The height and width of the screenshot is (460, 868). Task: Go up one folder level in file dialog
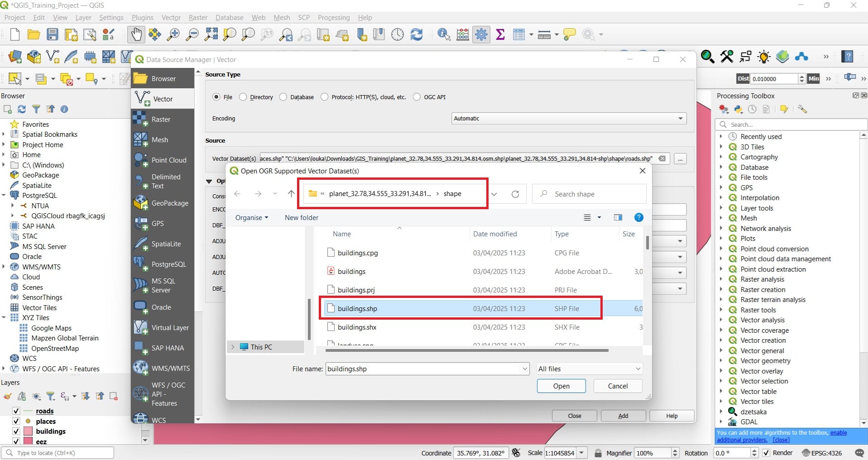[x=291, y=194]
